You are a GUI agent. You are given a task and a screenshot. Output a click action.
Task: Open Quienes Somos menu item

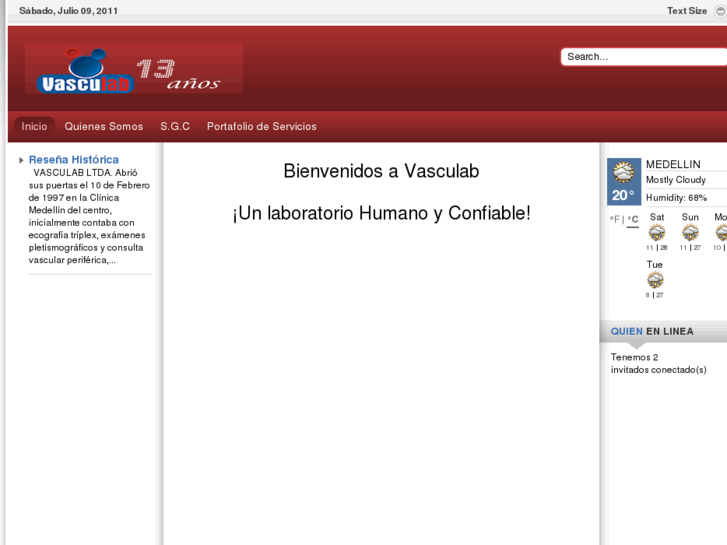point(104,126)
